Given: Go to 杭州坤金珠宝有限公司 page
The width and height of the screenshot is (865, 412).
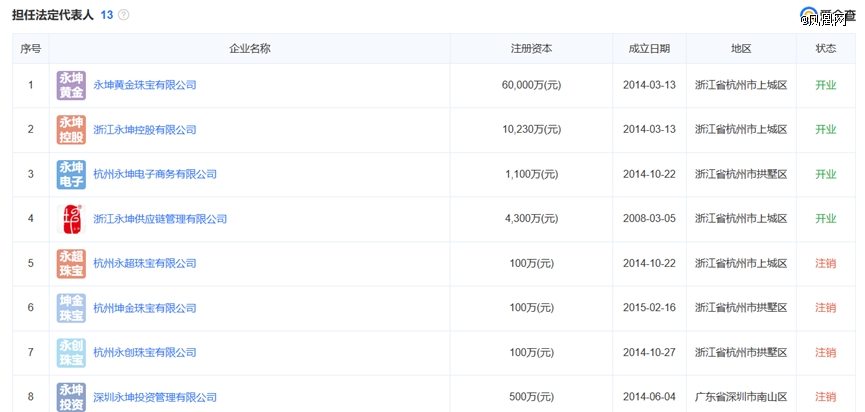Looking at the screenshot, I should tap(144, 308).
